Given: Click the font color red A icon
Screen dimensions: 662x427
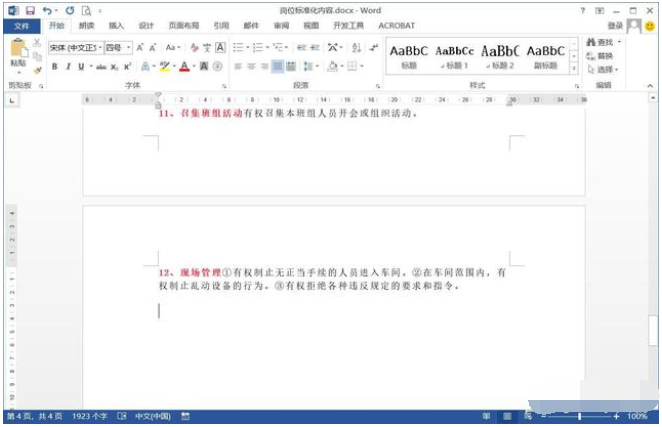Looking at the screenshot, I should pos(184,67).
